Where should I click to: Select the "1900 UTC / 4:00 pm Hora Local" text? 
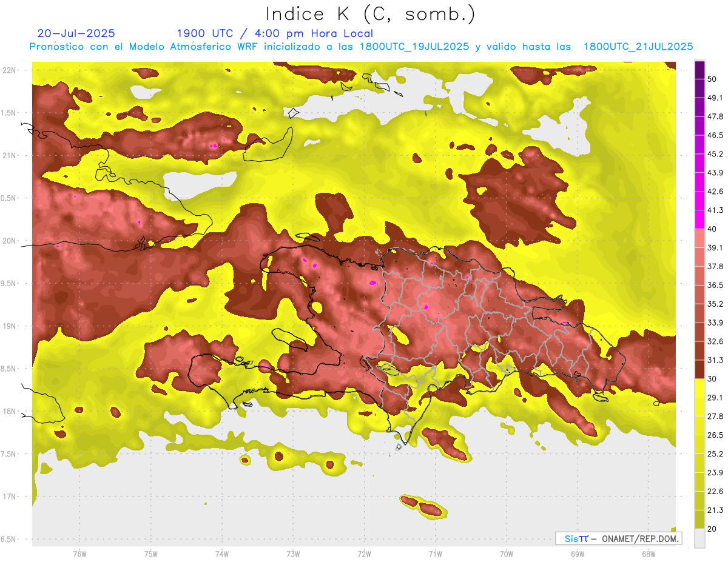click(x=275, y=33)
